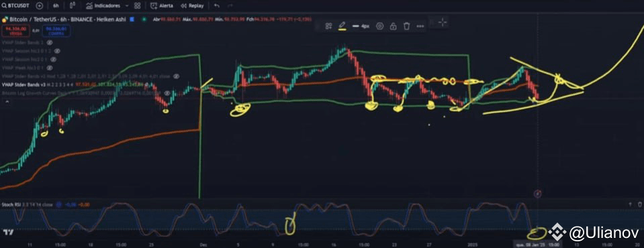This screenshot has height=248, width=644.
Task: Move the Stoch RSI pane up
Action: point(630,204)
